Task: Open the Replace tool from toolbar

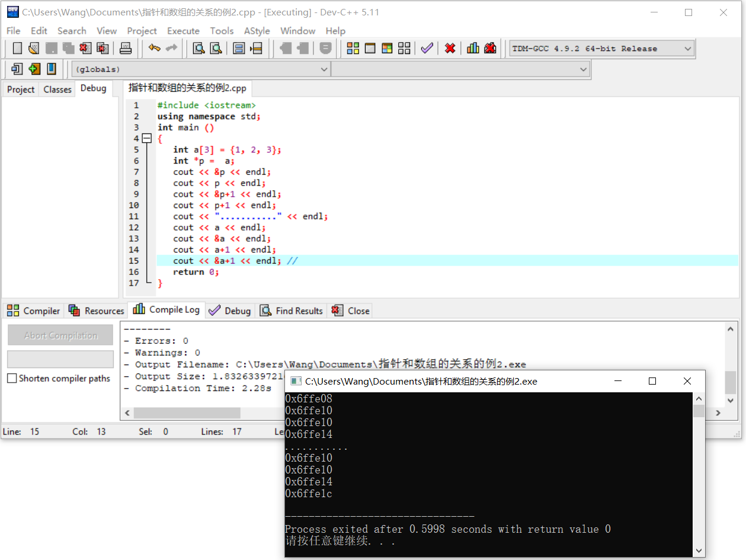Action: tap(216, 49)
